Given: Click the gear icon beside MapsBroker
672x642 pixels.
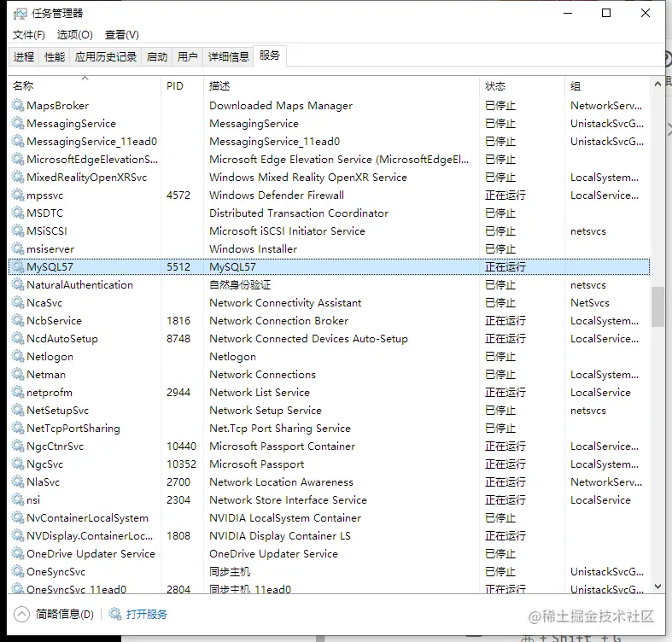Looking at the screenshot, I should click(18, 105).
